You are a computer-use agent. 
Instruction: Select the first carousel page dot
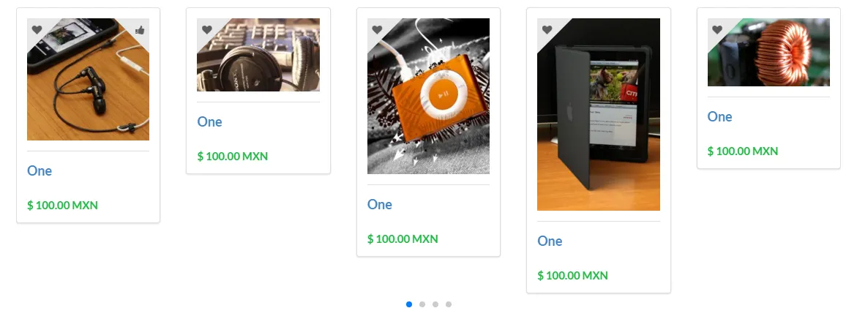pyautogui.click(x=409, y=304)
